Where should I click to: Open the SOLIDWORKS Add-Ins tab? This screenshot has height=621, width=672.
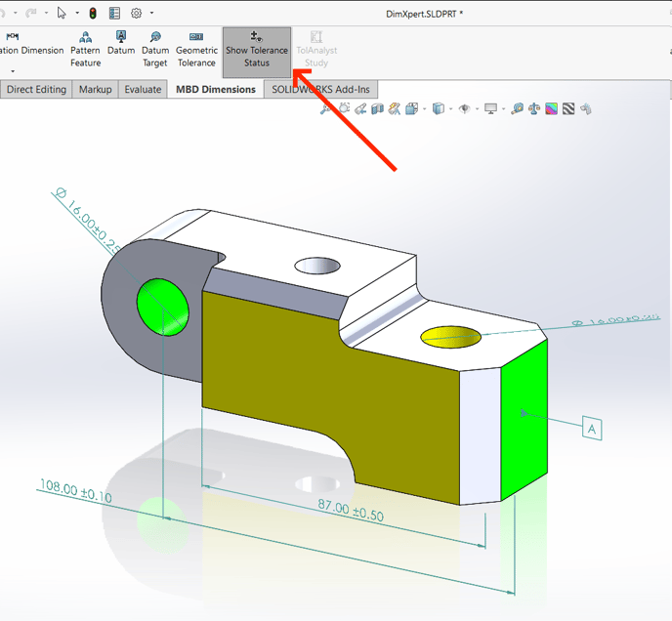coord(320,89)
